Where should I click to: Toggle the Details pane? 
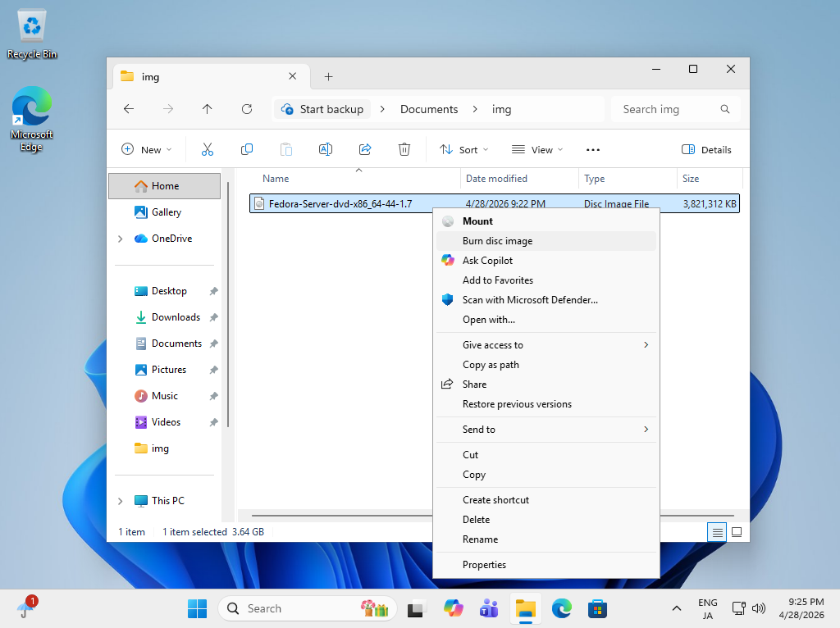coord(706,149)
